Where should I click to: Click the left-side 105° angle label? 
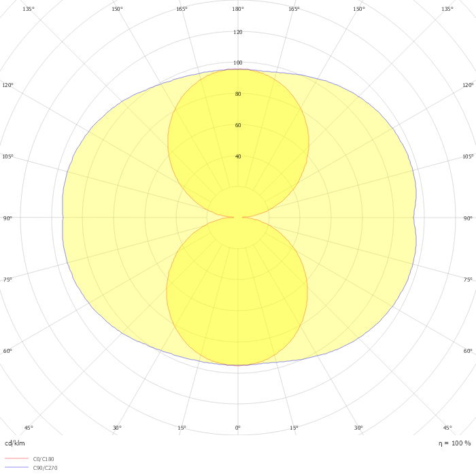[7, 156]
